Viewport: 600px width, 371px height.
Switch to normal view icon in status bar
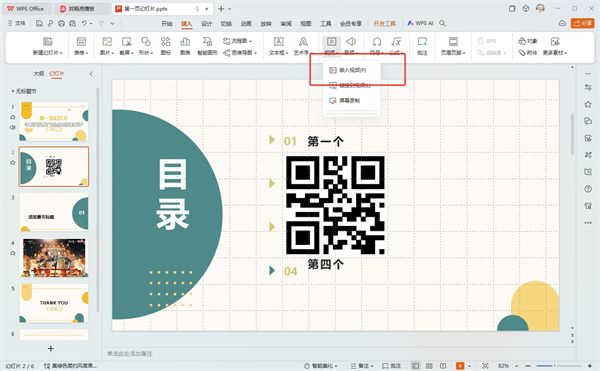(x=415, y=366)
